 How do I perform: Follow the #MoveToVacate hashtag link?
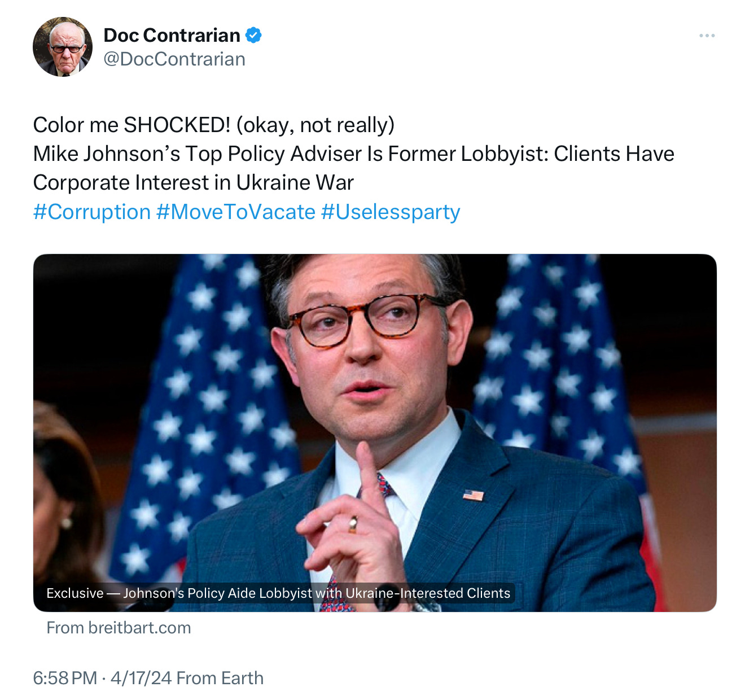click(x=236, y=212)
